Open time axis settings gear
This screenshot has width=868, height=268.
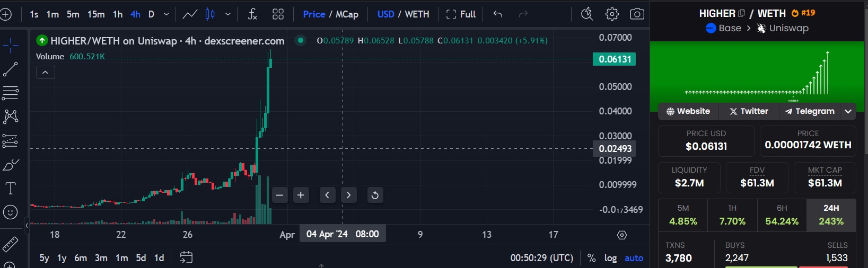622,235
